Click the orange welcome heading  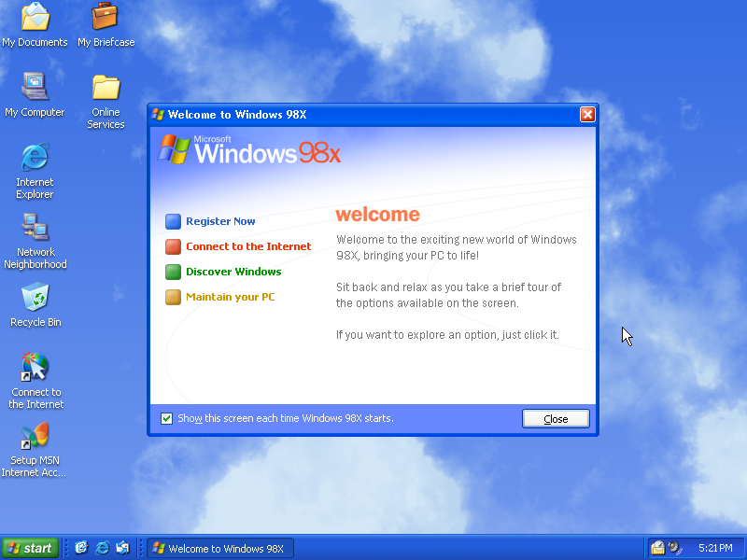click(377, 215)
